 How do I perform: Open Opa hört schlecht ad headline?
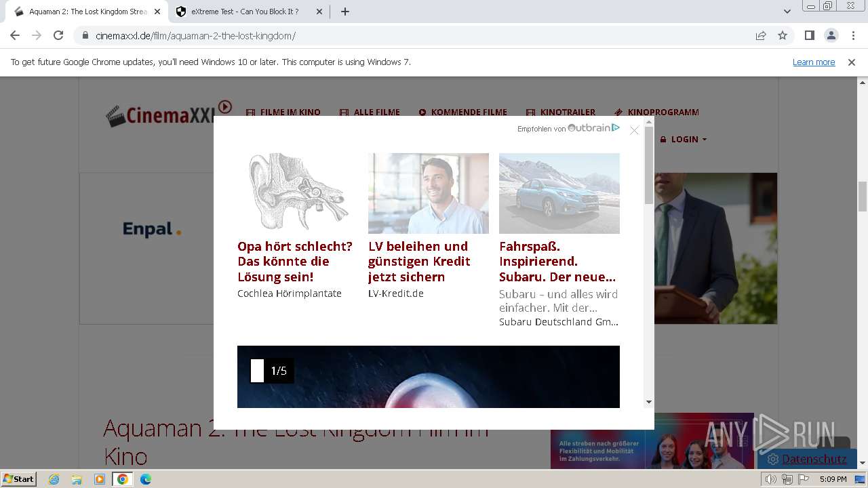[x=295, y=262]
